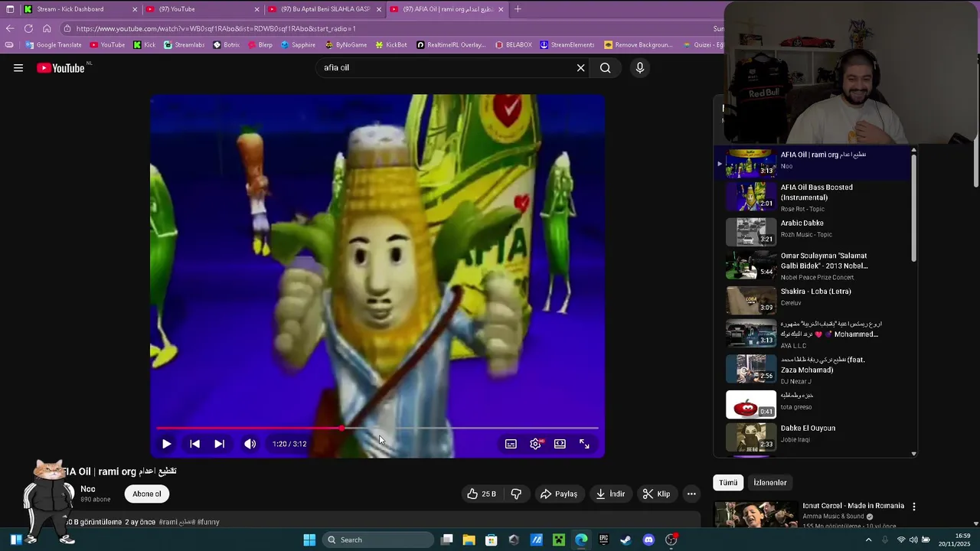This screenshot has height=551, width=980.
Task: Clear the search box with the X icon
Action: 580,68
